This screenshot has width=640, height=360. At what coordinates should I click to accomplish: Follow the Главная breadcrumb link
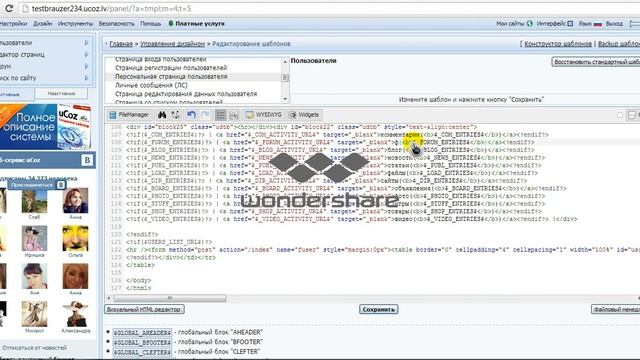121,44
